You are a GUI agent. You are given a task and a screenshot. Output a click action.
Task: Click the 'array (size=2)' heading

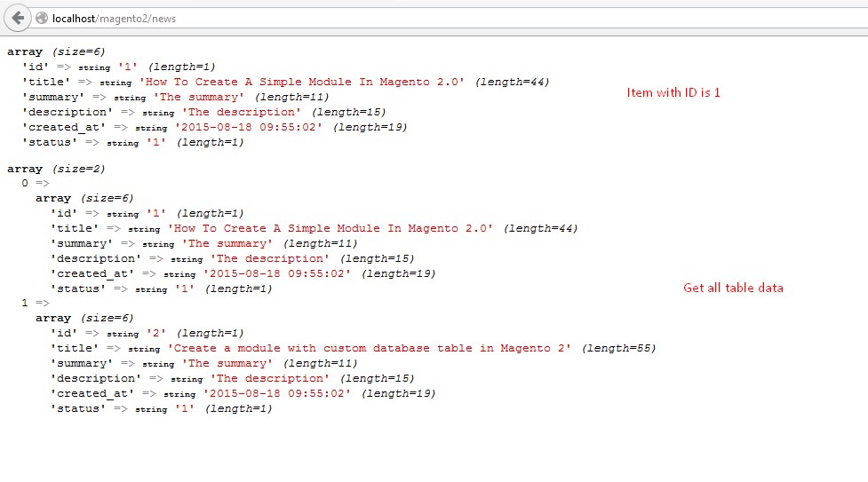pos(56,169)
